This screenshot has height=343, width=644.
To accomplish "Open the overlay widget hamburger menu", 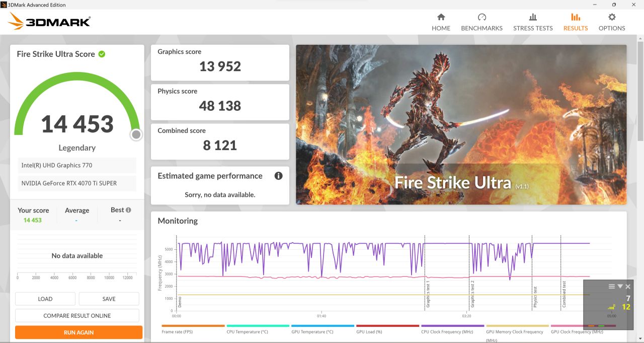I will [612, 286].
